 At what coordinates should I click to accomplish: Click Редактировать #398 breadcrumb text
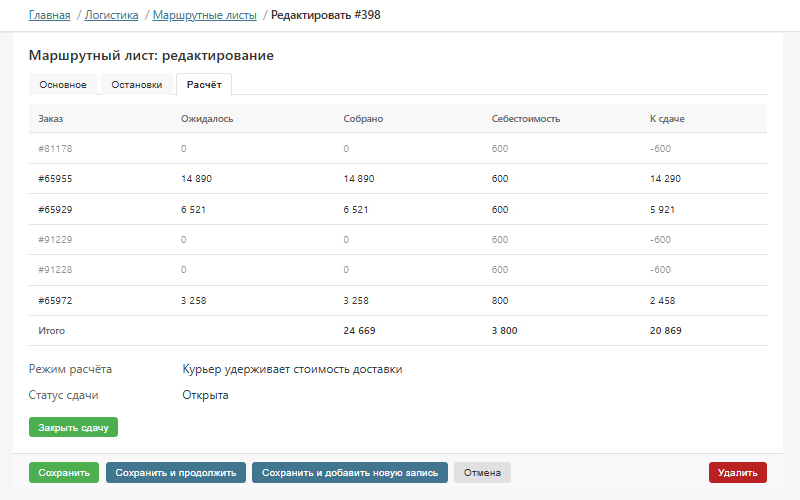point(326,15)
